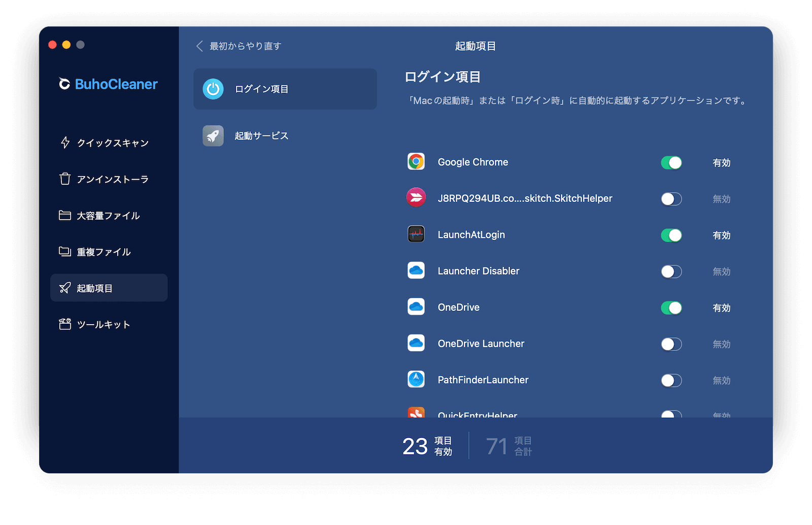Click the OneDrive Launcher cloud icon
Screen dimensions: 812x525
(x=416, y=343)
